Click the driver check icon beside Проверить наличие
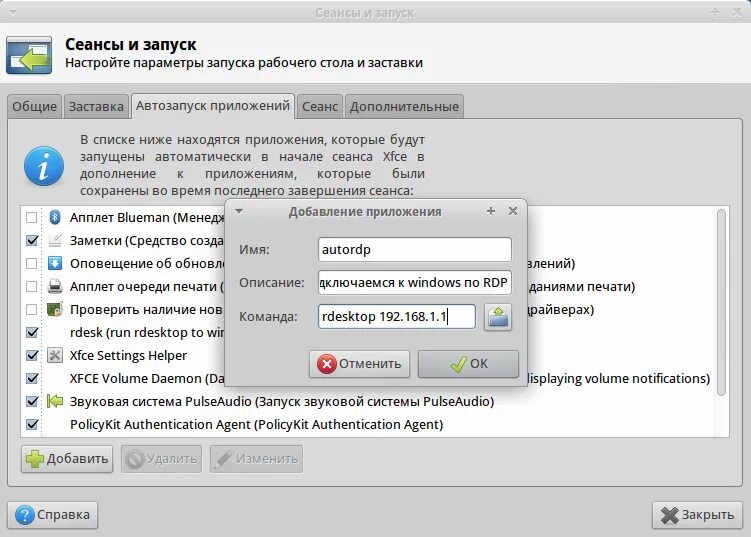The image size is (751, 537). pos(55,309)
